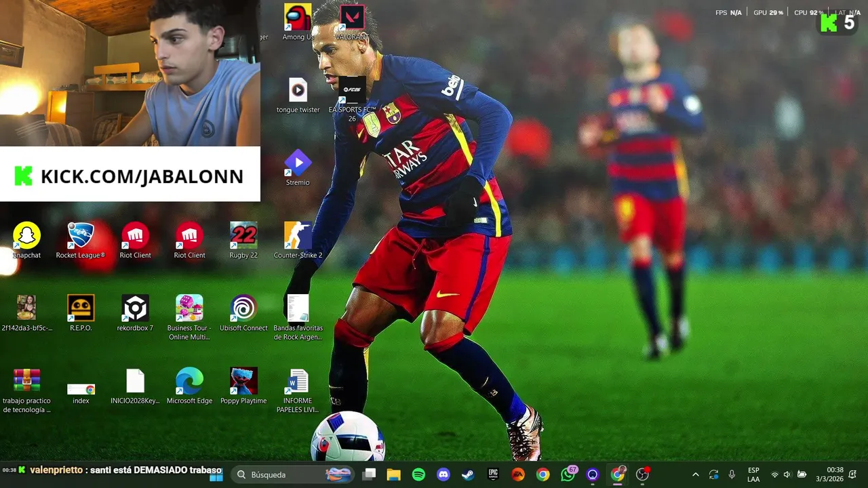Viewport: 868px width, 488px height.
Task: Open the R.E.P.O. game shortcut
Action: pos(81,313)
